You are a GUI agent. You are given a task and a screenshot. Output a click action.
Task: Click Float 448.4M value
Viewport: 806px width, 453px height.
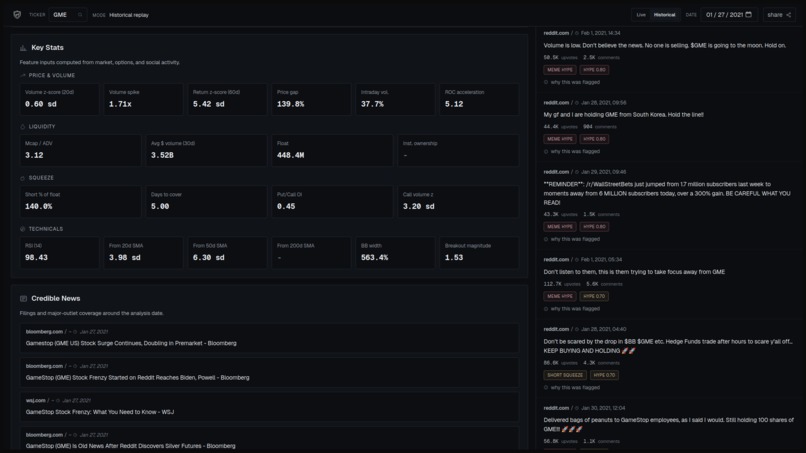(290, 155)
